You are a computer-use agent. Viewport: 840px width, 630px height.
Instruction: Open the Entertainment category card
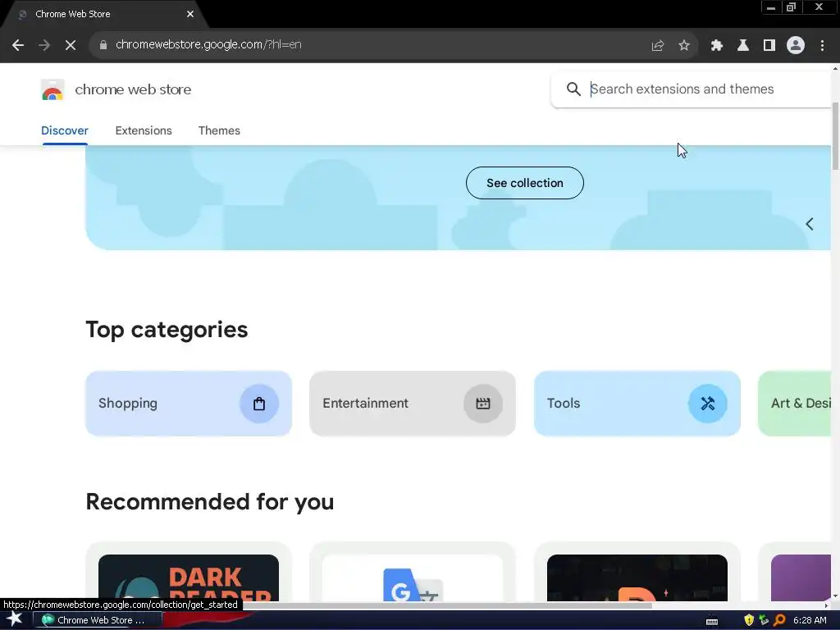pyautogui.click(x=413, y=404)
